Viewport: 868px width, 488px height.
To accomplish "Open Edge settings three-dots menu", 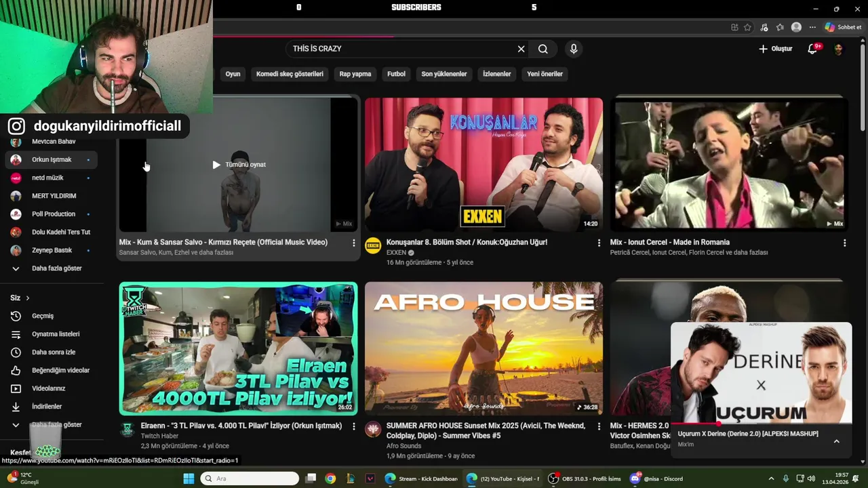I will tap(812, 27).
